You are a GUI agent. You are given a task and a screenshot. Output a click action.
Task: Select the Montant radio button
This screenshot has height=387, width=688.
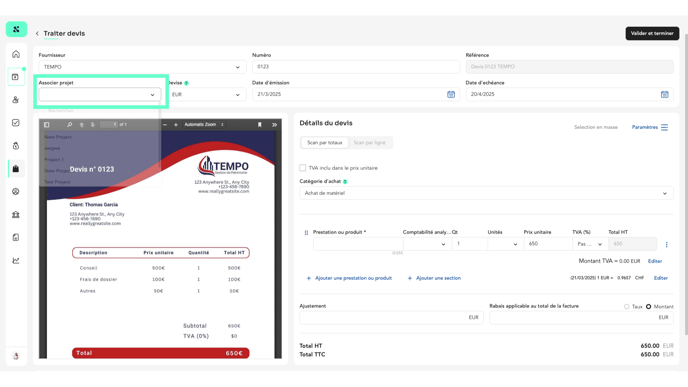coord(649,307)
